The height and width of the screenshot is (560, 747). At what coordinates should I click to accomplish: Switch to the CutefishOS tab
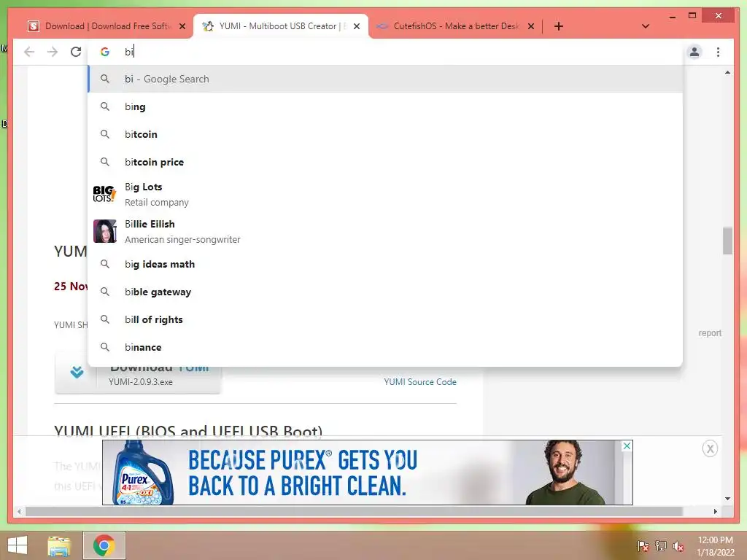tap(455, 26)
